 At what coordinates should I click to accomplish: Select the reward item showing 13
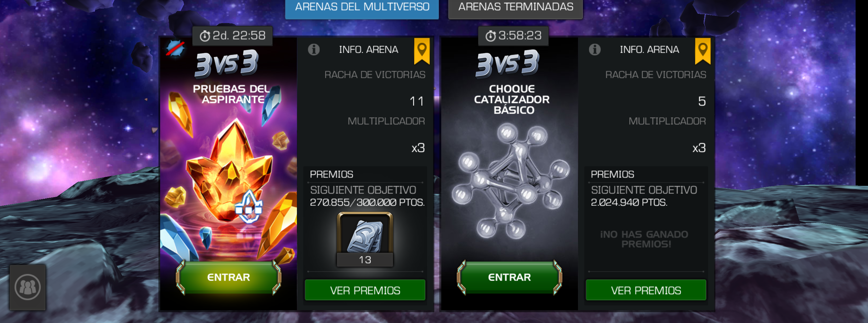pos(365,239)
